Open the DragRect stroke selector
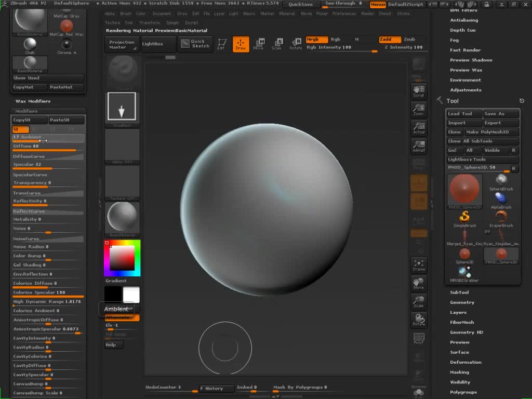This screenshot has height=399, width=532. (122, 109)
